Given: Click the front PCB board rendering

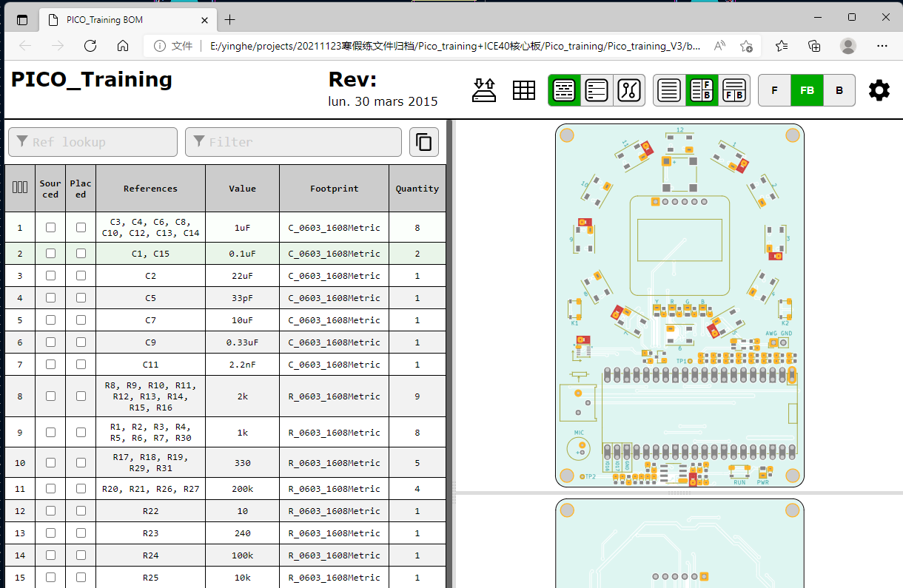Looking at the screenshot, I should tap(679, 305).
